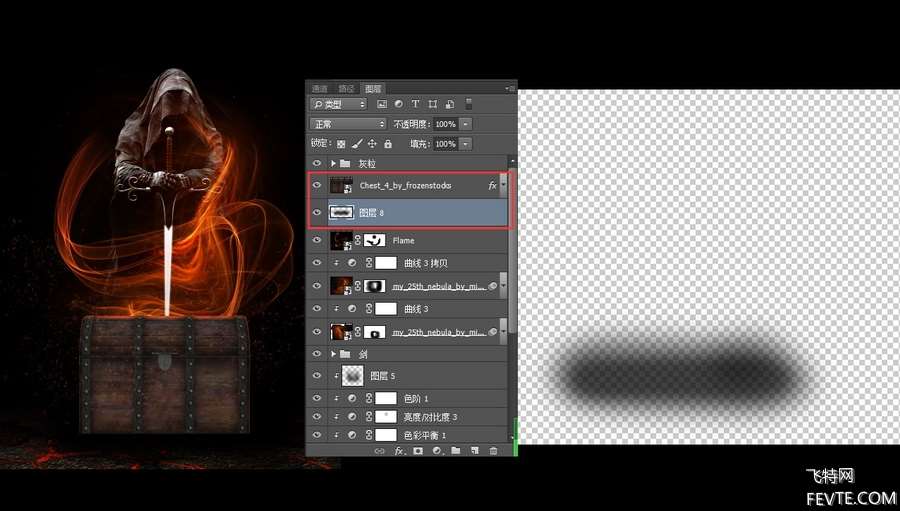900x511 pixels.
Task: Open the Layers panel flyout menu
Action: [510, 88]
